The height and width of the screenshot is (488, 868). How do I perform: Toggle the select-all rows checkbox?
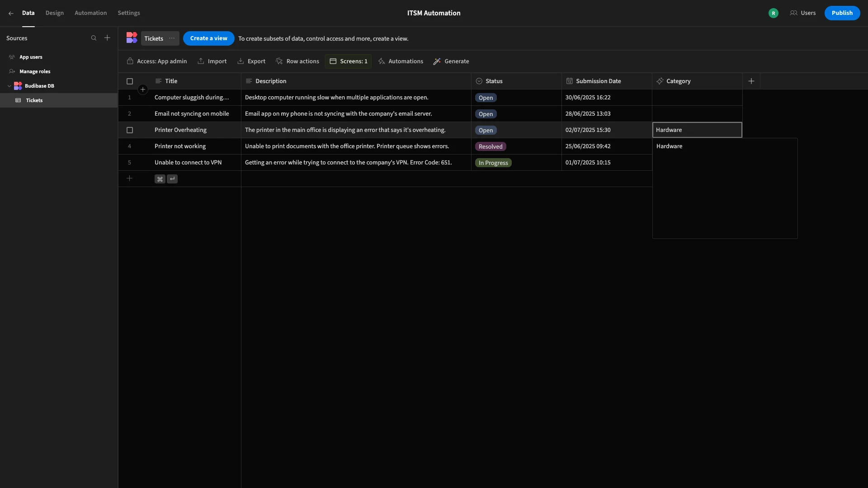click(x=130, y=81)
